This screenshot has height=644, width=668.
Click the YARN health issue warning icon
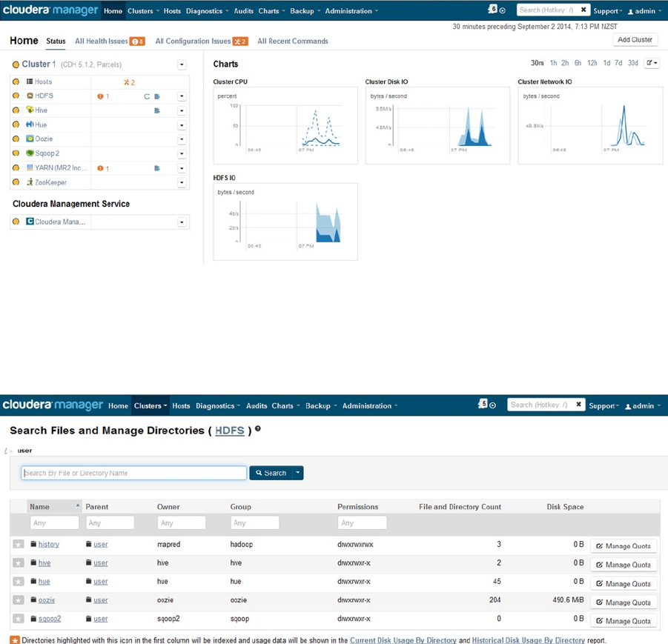pos(100,168)
